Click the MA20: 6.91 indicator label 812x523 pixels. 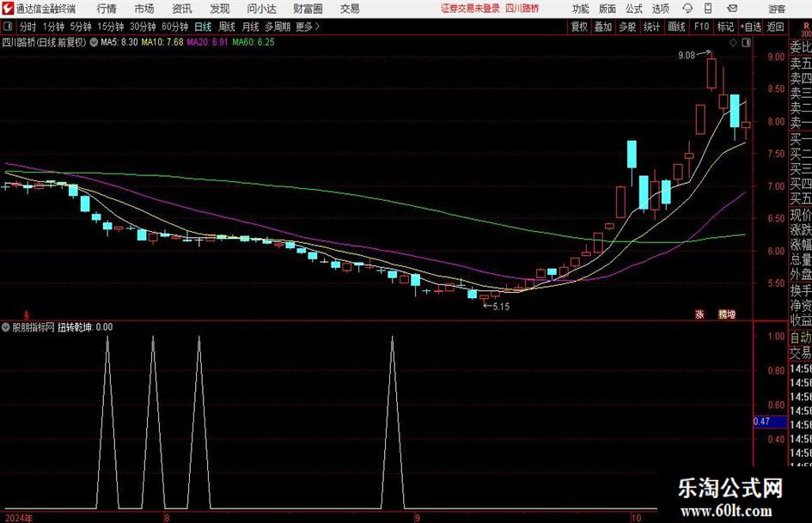click(207, 42)
